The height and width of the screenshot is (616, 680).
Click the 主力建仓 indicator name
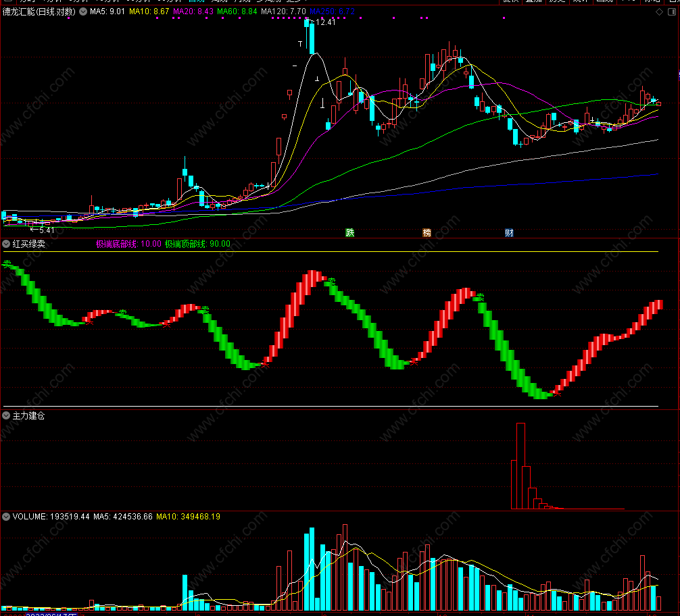click(28, 415)
